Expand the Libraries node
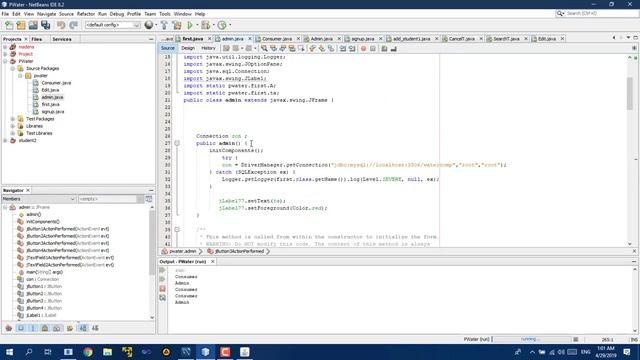The width and height of the screenshot is (640, 360). click(13, 126)
